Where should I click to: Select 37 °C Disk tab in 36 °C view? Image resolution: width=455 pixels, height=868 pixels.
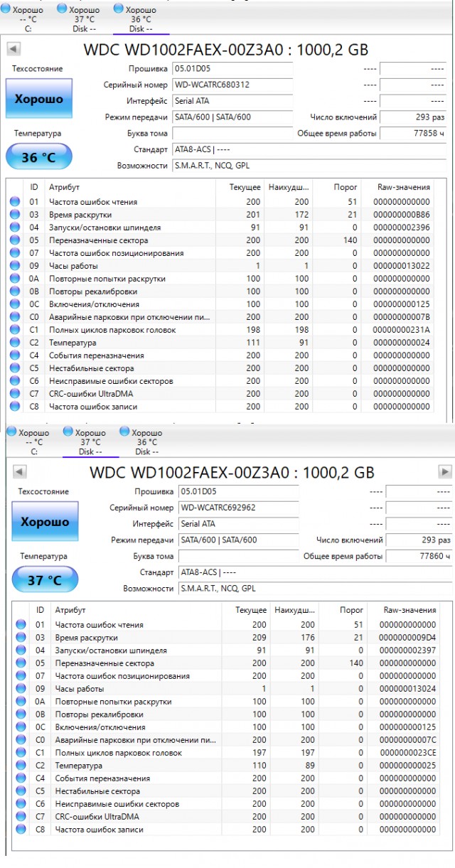(x=85, y=18)
